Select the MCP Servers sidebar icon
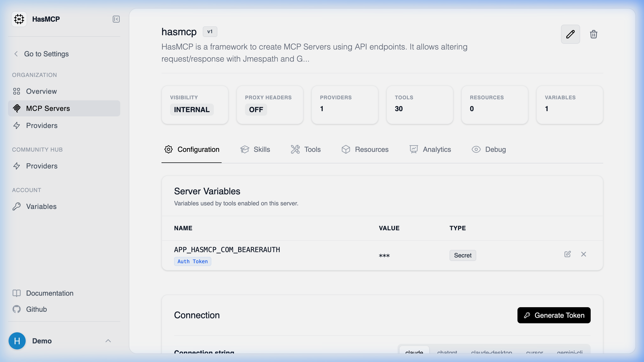The height and width of the screenshot is (362, 644). [17, 108]
